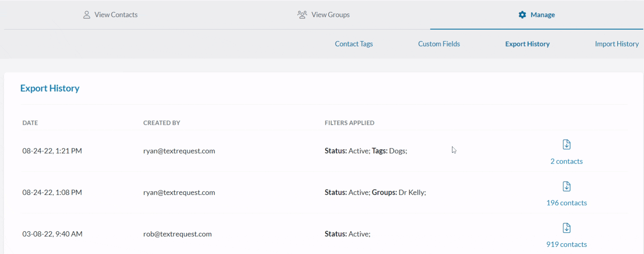The height and width of the screenshot is (254, 644).
Task: Download the 2 contacts export file icon
Action: coord(566,144)
